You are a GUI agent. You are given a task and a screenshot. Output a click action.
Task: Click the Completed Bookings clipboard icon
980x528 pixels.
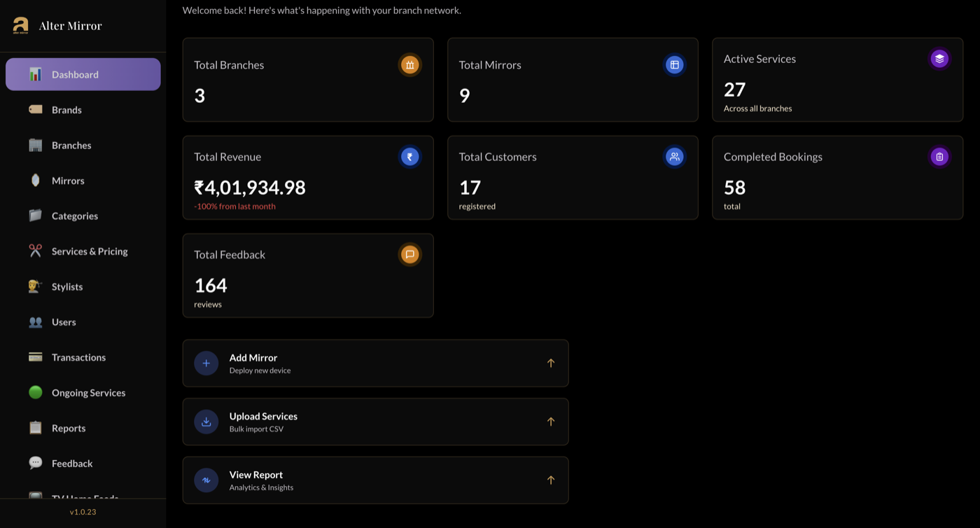coord(939,157)
